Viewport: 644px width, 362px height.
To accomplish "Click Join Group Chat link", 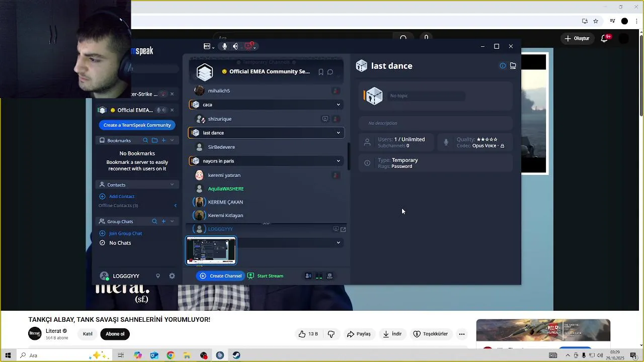I will click(126, 233).
